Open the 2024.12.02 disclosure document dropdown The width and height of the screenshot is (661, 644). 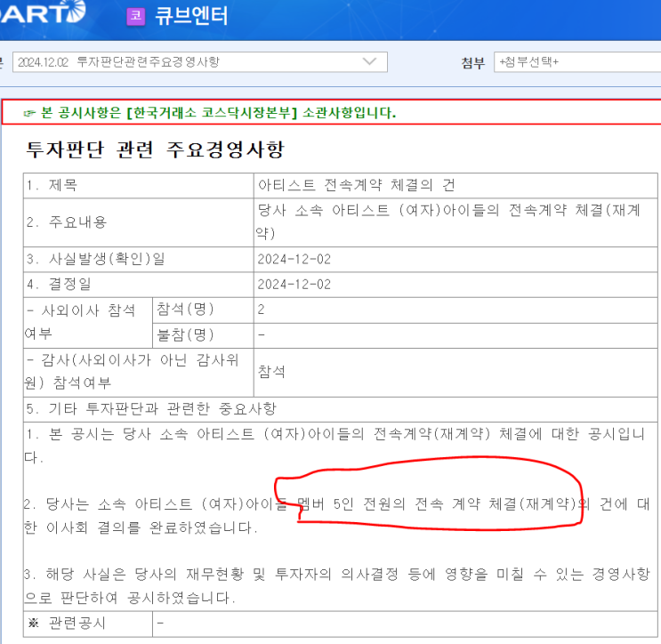pos(200,62)
